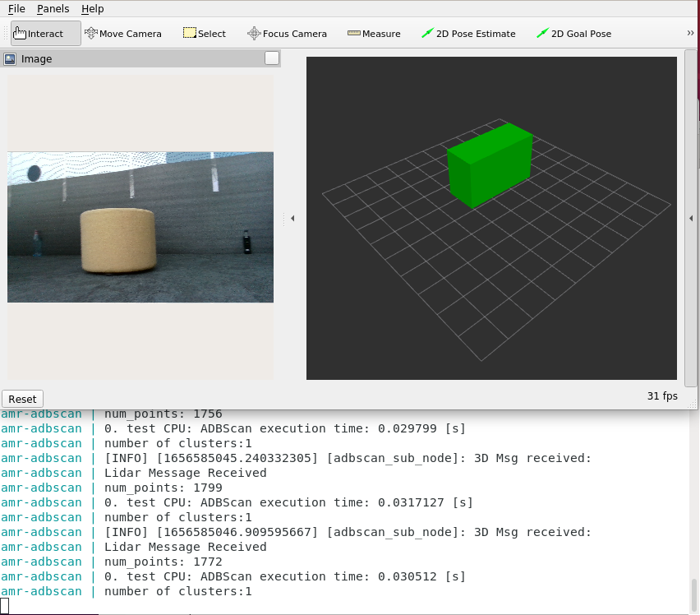700x615 pixels.
Task: Toggle the Image panel float button
Action: (x=272, y=58)
